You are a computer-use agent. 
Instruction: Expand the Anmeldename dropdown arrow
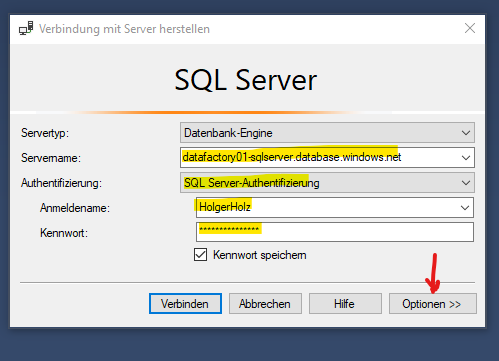coord(465,208)
